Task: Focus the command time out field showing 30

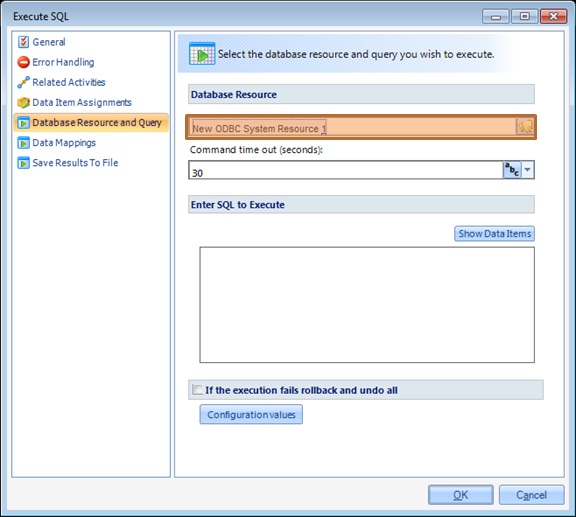Action: [345, 170]
